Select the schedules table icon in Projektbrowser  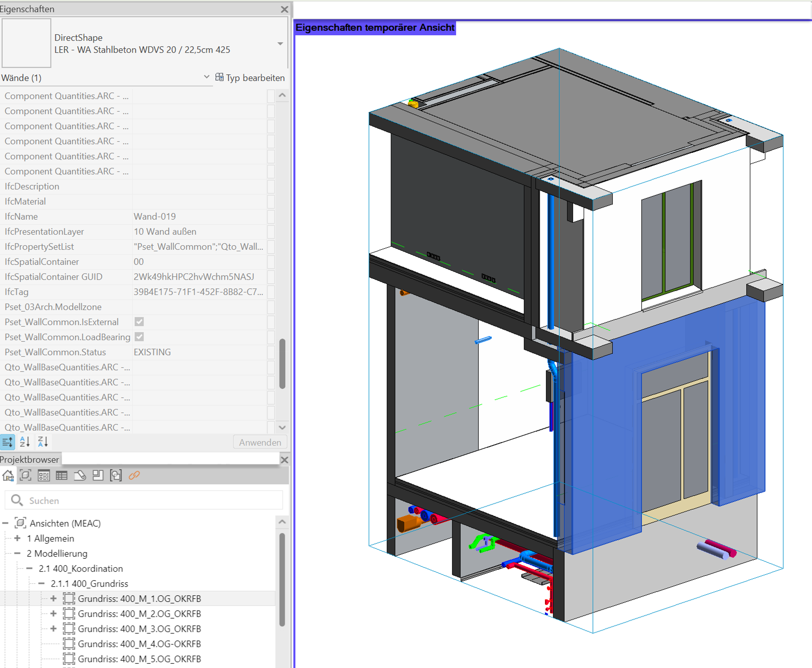(62, 475)
